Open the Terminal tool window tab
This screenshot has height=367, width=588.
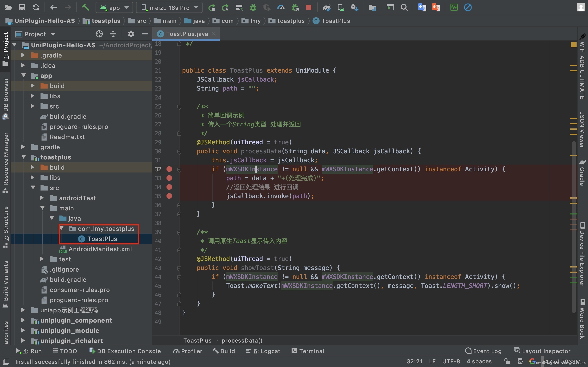(308, 351)
